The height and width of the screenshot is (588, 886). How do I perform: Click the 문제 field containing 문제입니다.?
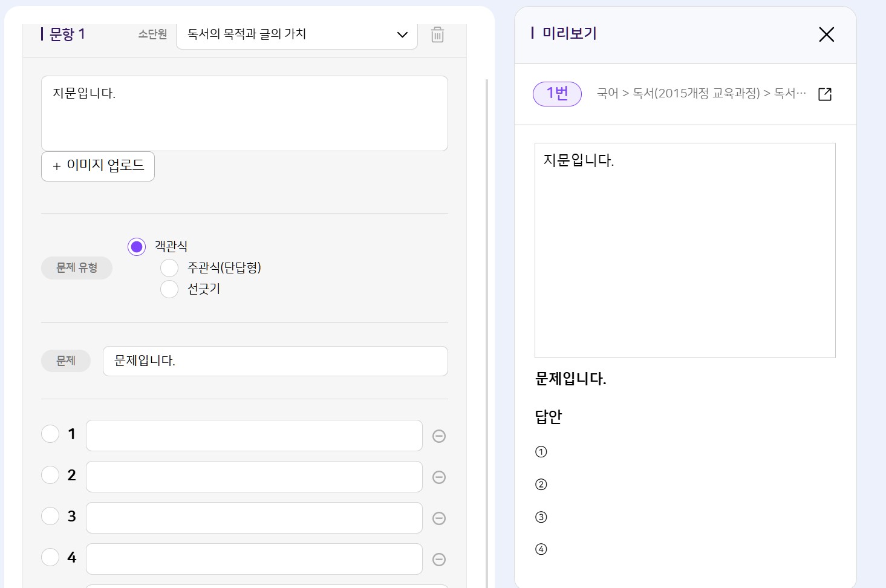[275, 361]
